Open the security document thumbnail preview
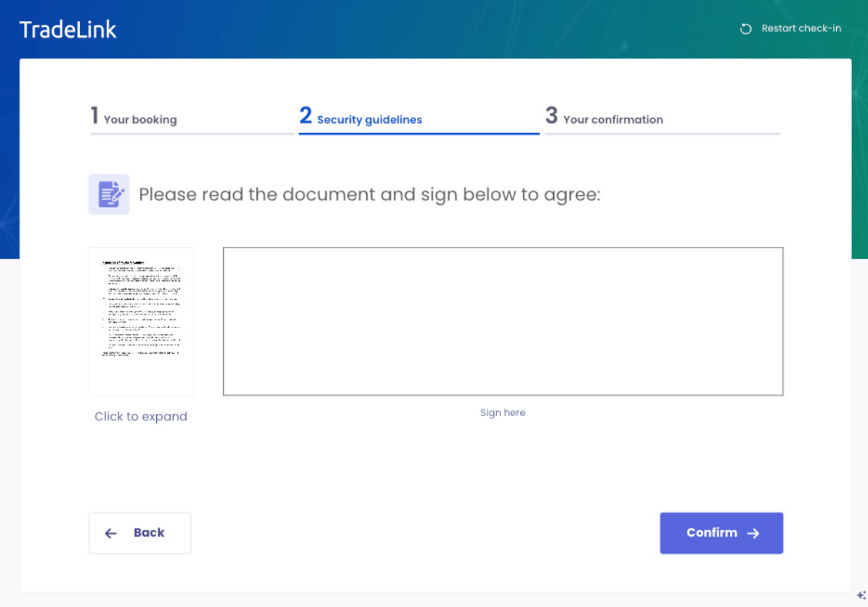The width and height of the screenshot is (868, 607). [x=141, y=321]
